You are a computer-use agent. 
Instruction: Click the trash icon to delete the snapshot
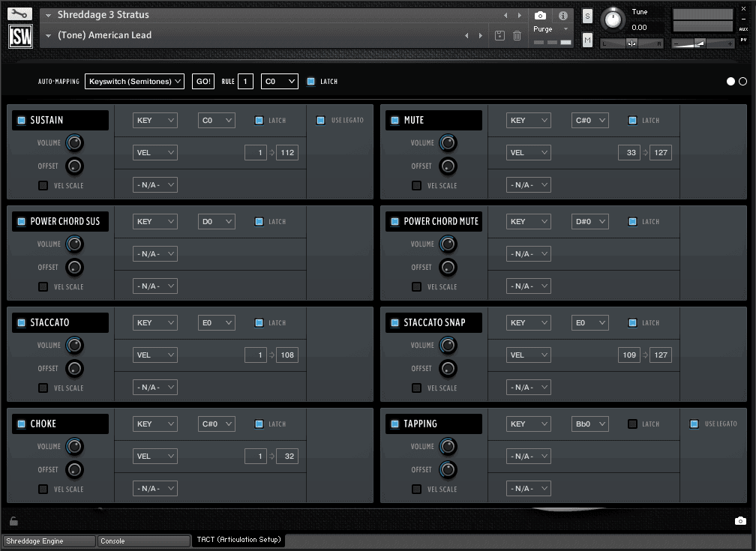click(517, 35)
